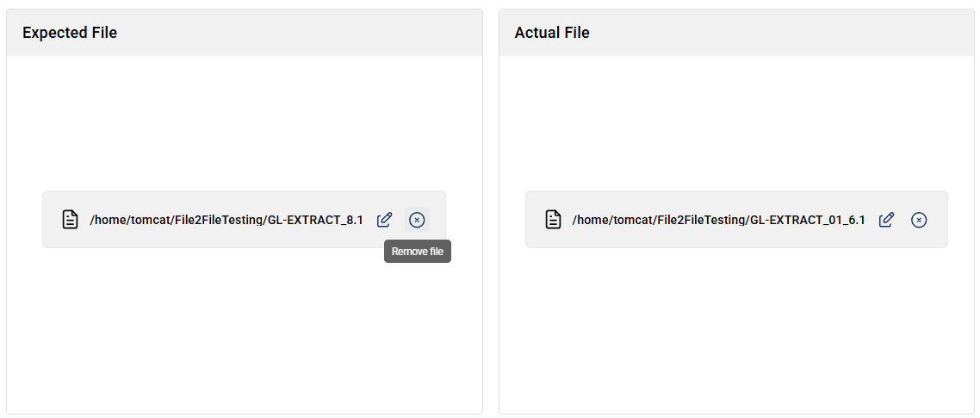Click the Actual File panel heading
Image resolution: width=980 pixels, height=418 pixels.
coord(552,33)
